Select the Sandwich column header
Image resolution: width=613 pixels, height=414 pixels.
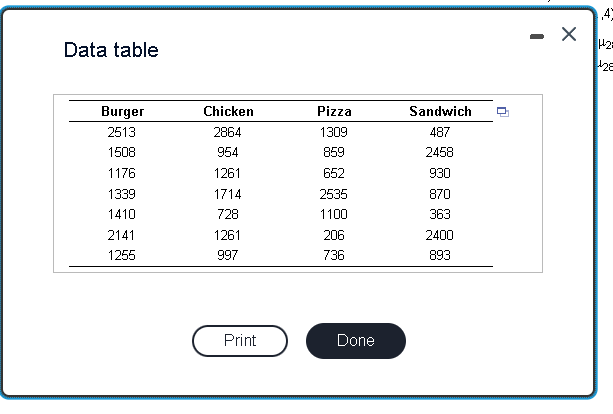pos(440,111)
